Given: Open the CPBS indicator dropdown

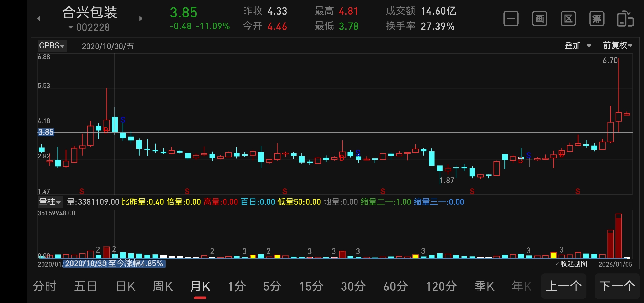Looking at the screenshot, I should coord(52,46).
